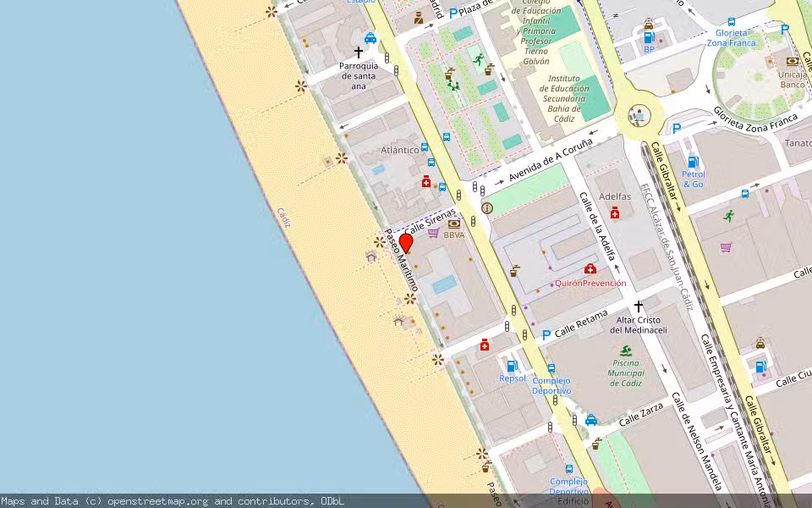Select the Unicaja Banco bank icon
The image size is (812, 508).
click(793, 62)
